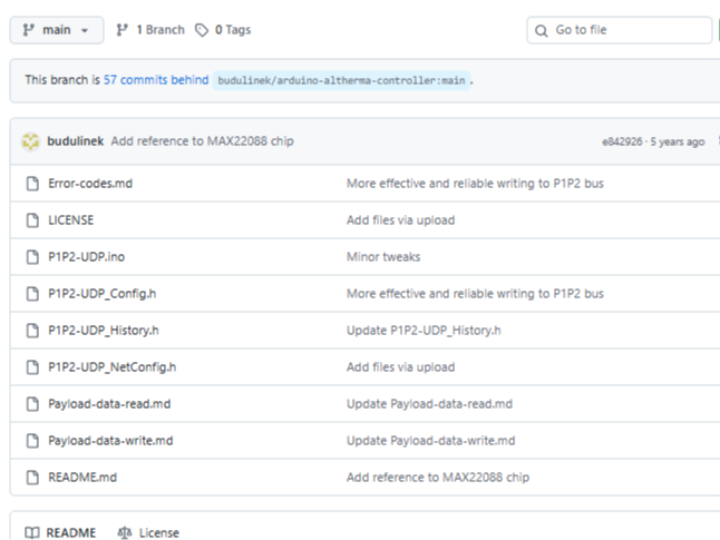Open the 'Minor tweaks' commit message
Viewport: 720px width, 540px height.
pos(383,257)
